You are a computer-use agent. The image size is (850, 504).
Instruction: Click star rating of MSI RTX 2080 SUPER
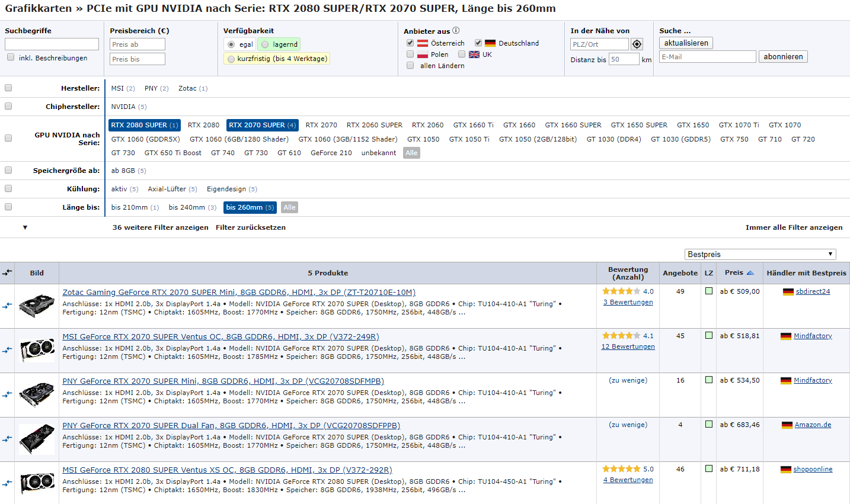coord(621,469)
